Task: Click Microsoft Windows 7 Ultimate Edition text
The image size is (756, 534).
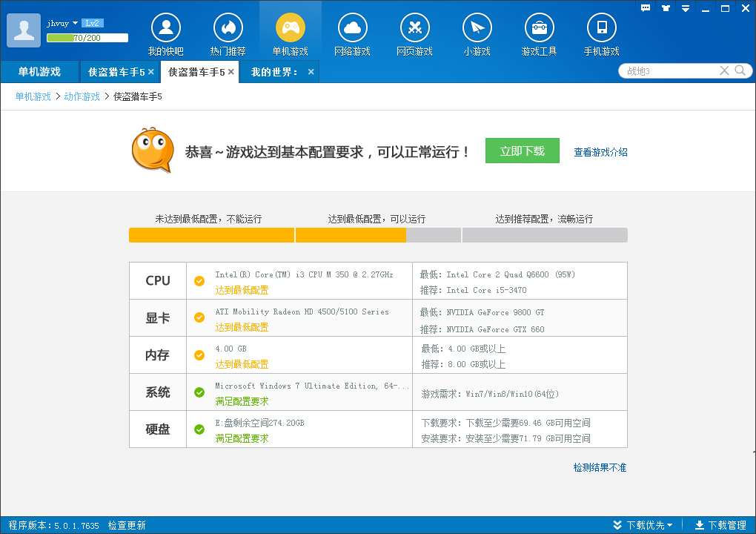Action: (312, 386)
